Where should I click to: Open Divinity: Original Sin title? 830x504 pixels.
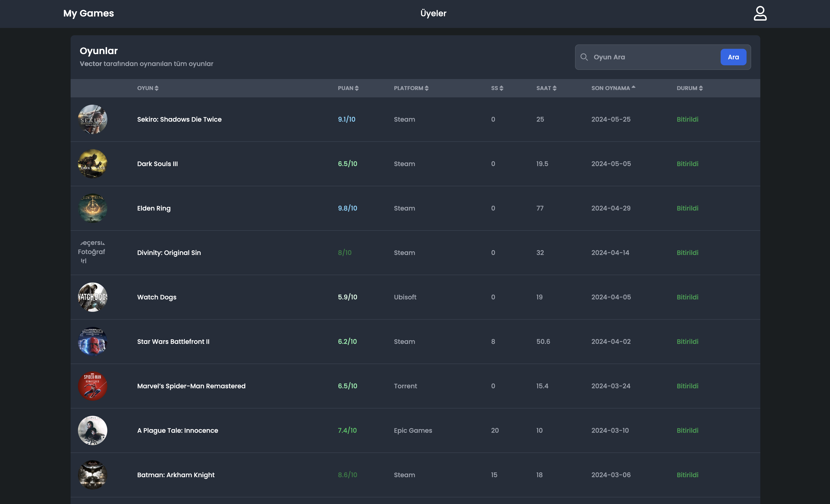click(x=169, y=253)
